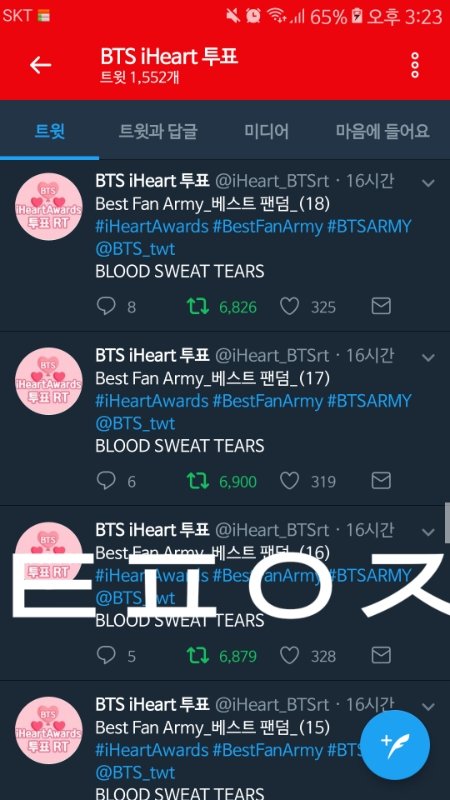450x800 pixels.
Task: Expand options chevron on tweet (18)
Action: click(x=429, y=183)
